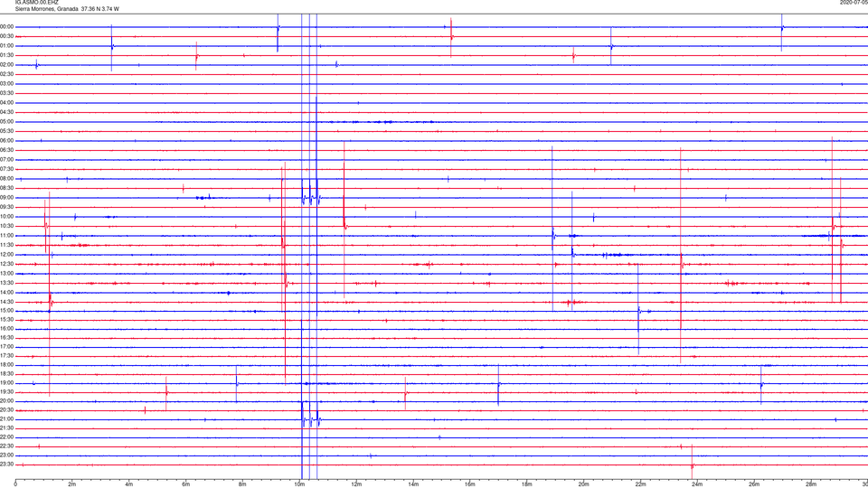The width and height of the screenshot is (868, 488).
Task: Select the 26m minutes-axis label
Action: (x=754, y=484)
